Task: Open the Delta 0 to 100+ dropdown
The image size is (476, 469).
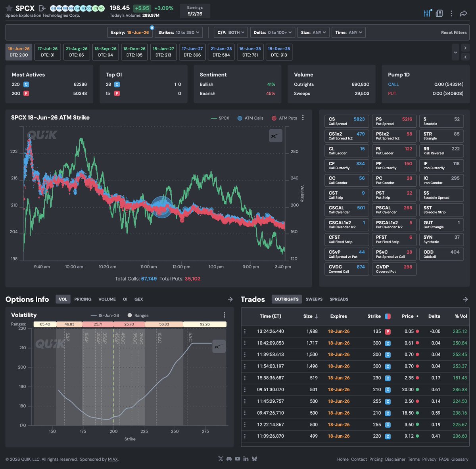Action: tap(273, 33)
